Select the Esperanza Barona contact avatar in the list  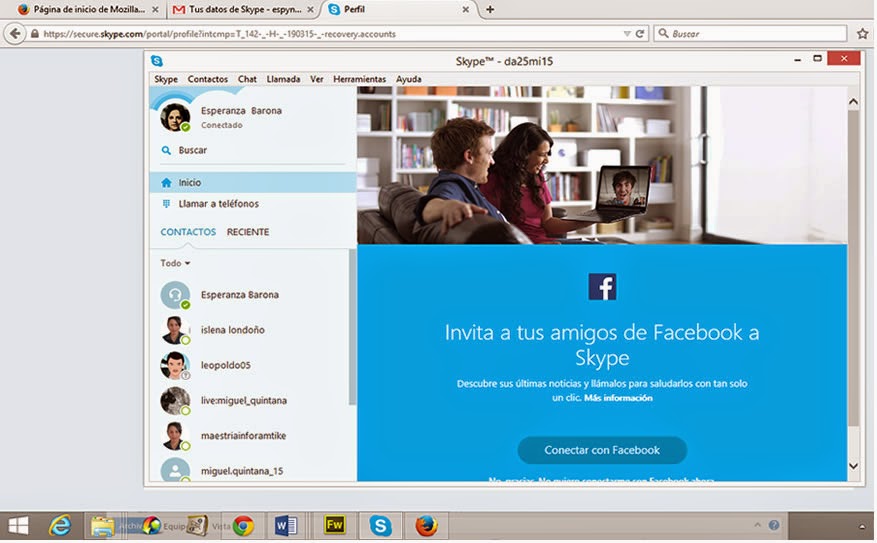(x=175, y=295)
